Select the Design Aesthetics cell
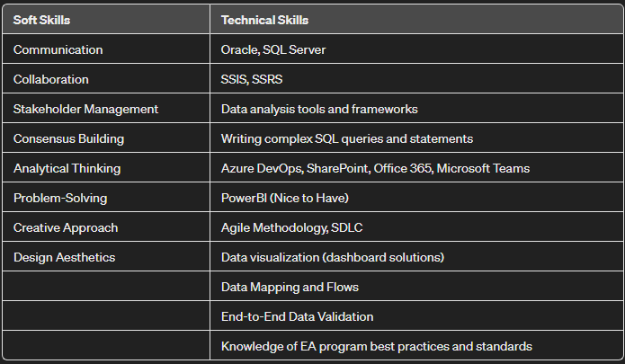The height and width of the screenshot is (364, 625). pyautogui.click(x=106, y=257)
